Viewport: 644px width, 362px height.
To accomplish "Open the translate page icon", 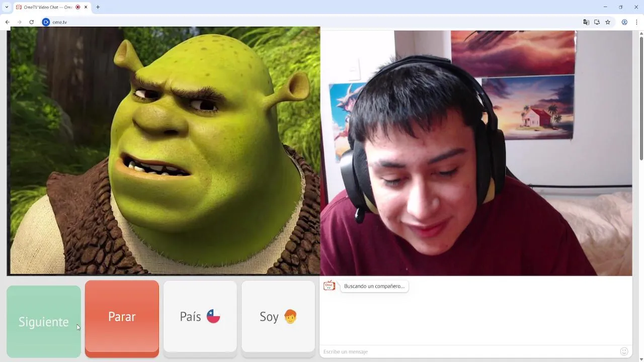I will click(586, 22).
